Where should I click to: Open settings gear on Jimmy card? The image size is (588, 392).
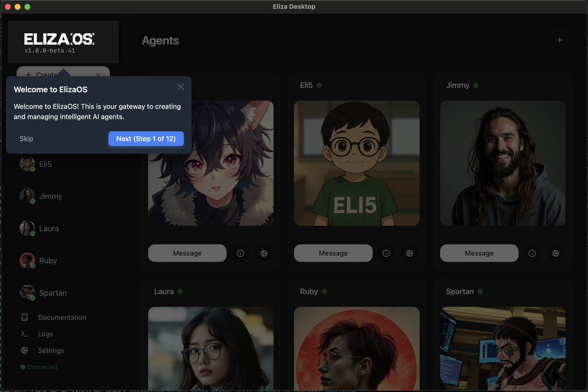tap(556, 254)
